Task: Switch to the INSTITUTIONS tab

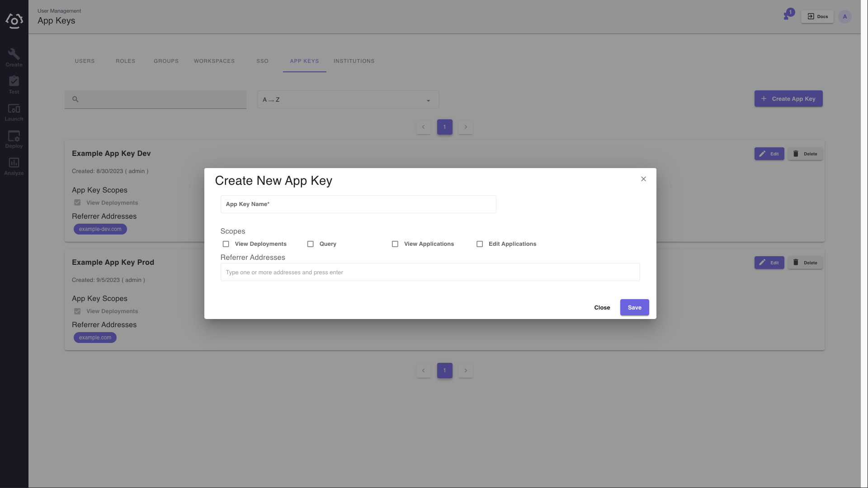Action: (x=354, y=61)
